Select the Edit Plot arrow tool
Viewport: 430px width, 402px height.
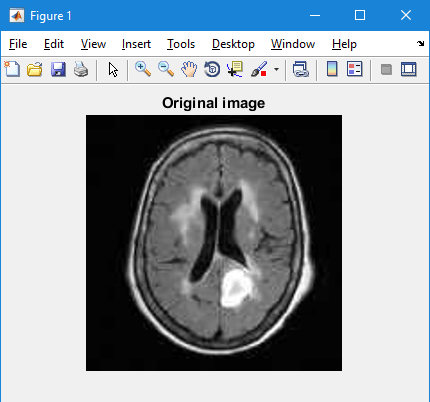tap(113, 70)
